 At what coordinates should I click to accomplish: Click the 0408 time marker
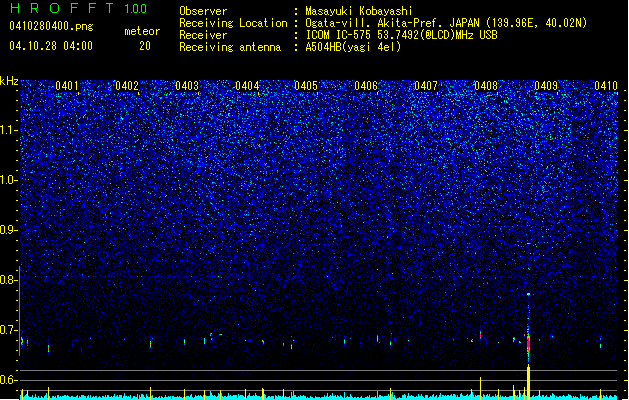486,86
